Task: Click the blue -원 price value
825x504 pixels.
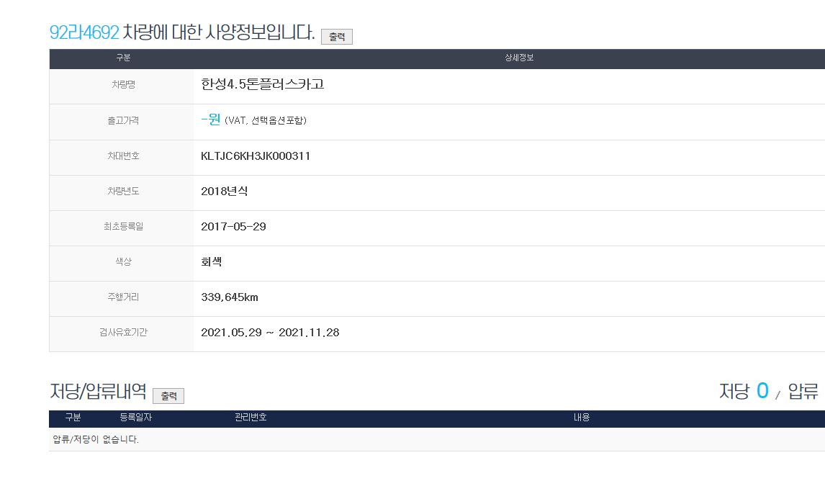Action: [210, 120]
